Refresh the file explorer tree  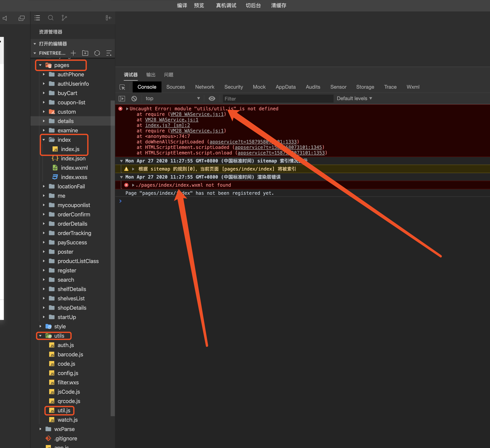point(97,53)
